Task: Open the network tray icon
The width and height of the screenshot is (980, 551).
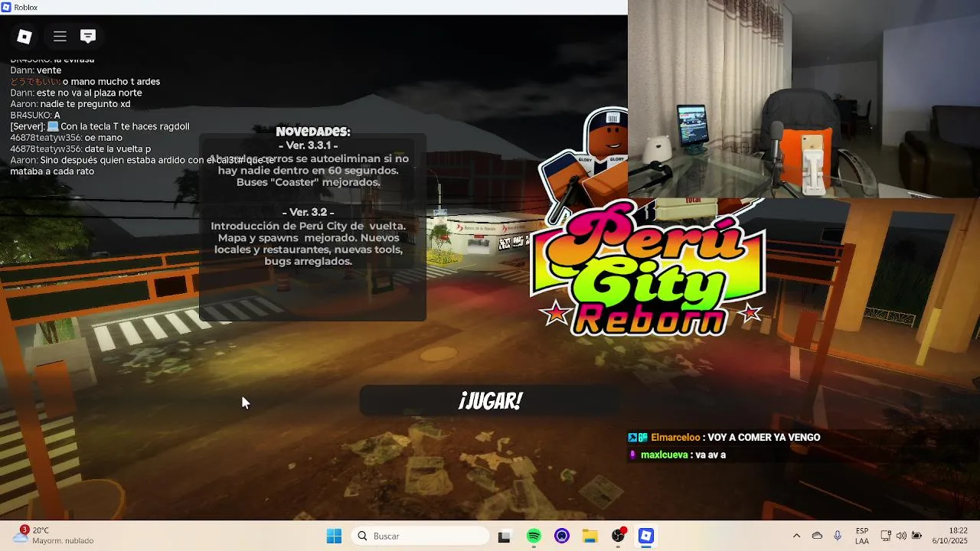Action: [x=886, y=536]
